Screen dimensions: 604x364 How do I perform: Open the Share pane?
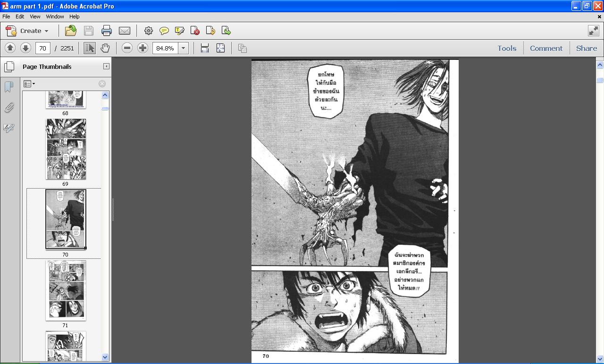[x=587, y=48]
